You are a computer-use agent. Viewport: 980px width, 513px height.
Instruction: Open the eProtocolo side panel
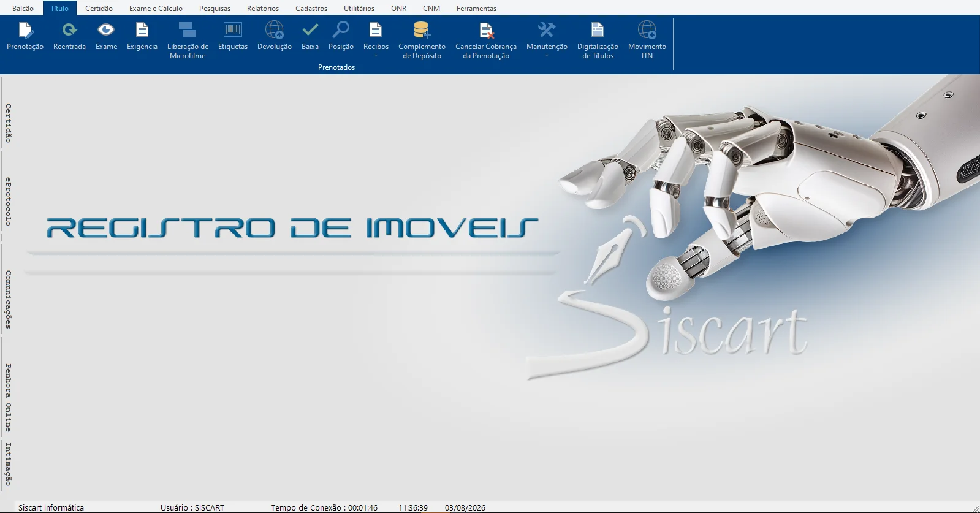tap(8, 202)
